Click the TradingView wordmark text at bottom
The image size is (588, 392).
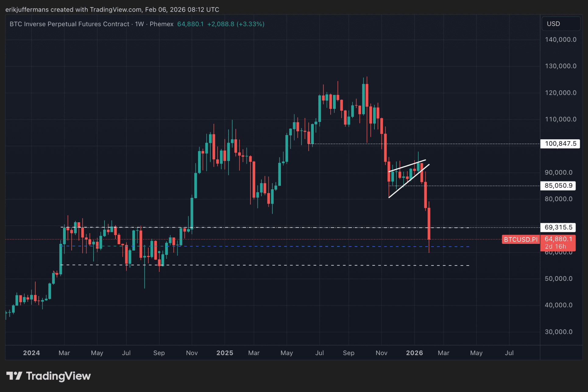(x=58, y=376)
